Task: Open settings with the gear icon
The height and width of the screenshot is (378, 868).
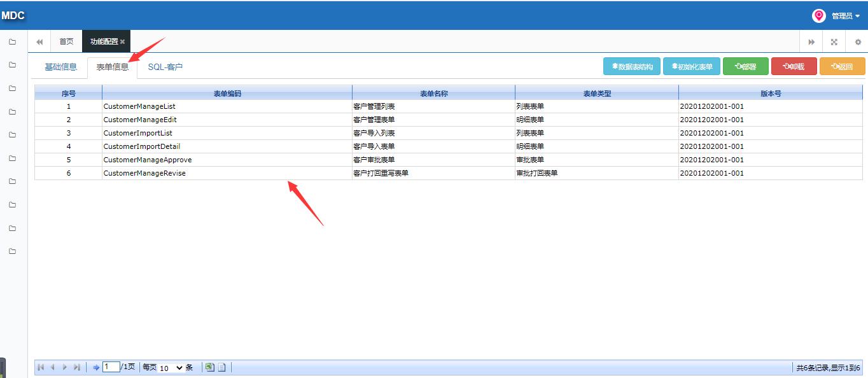Action: [858, 42]
